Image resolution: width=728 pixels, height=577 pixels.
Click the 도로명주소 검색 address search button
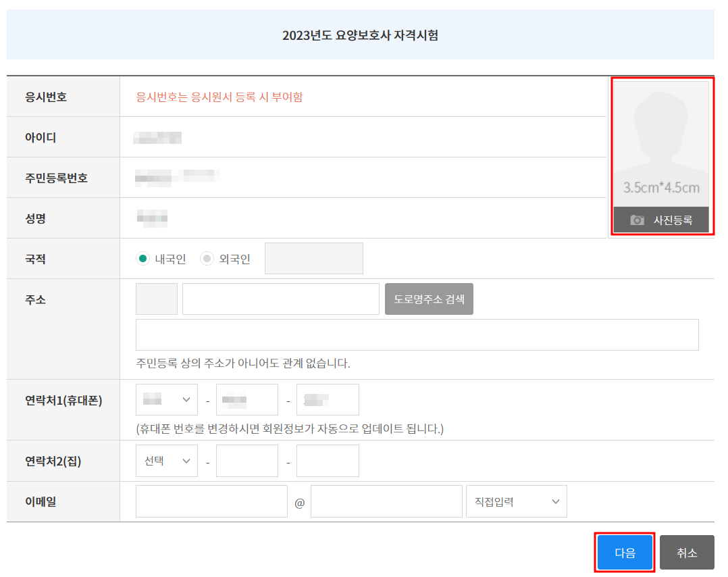click(x=429, y=299)
